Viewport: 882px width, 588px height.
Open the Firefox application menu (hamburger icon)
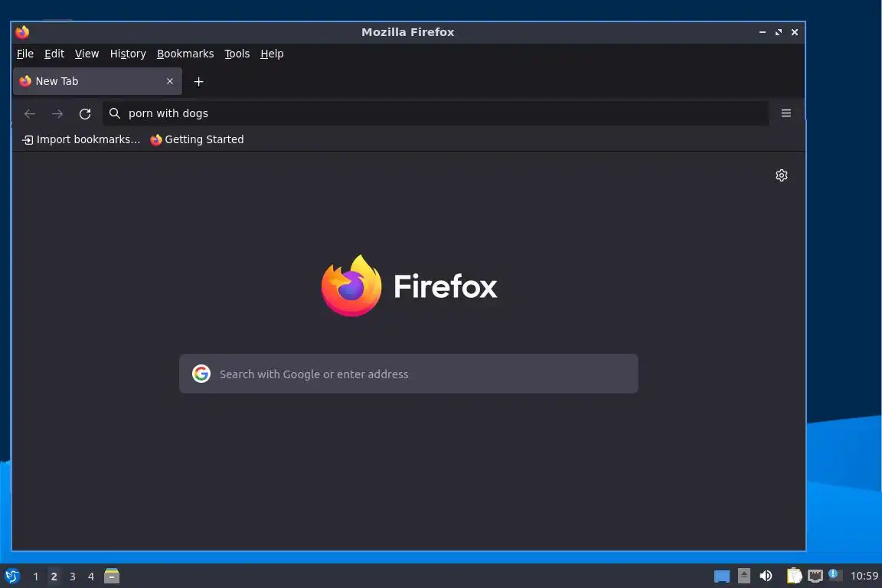tap(786, 113)
